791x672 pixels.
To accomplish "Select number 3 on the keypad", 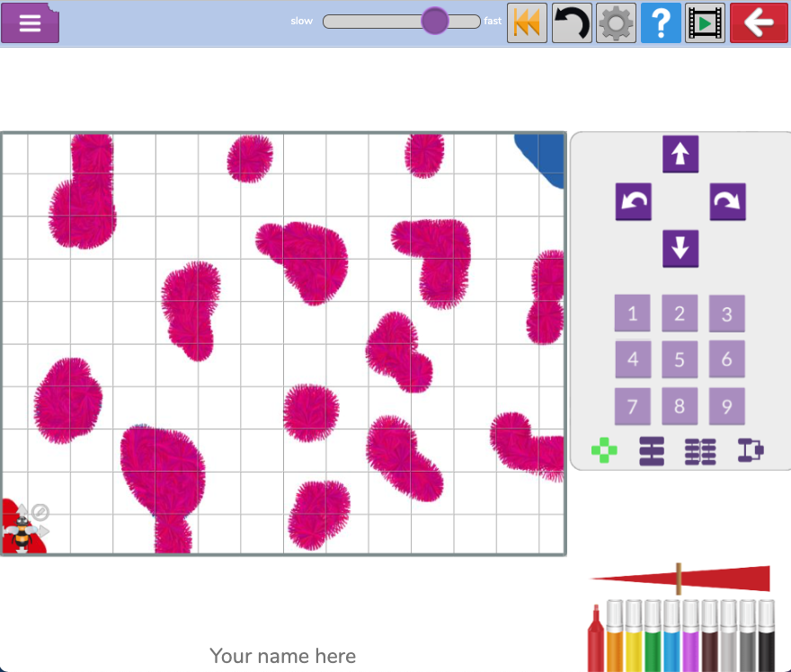I will [x=727, y=314].
